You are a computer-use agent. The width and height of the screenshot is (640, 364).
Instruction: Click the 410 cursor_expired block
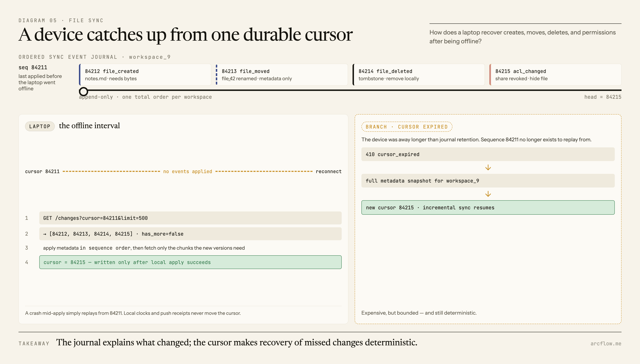(x=488, y=154)
